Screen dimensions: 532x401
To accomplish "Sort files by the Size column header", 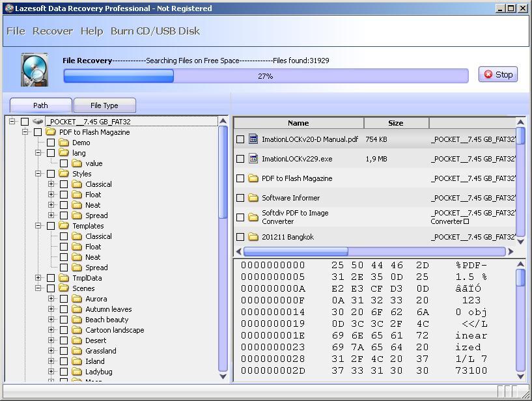I will coord(395,122).
